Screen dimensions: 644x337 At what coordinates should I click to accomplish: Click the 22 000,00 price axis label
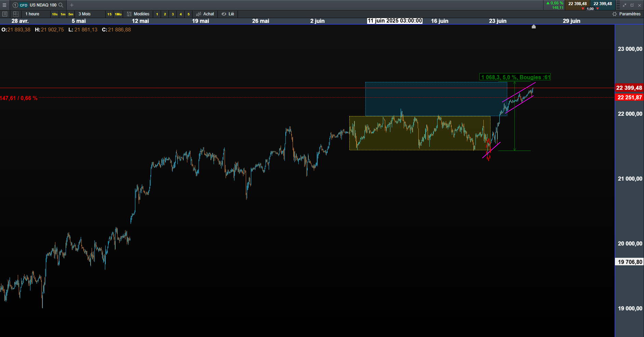[x=630, y=114]
